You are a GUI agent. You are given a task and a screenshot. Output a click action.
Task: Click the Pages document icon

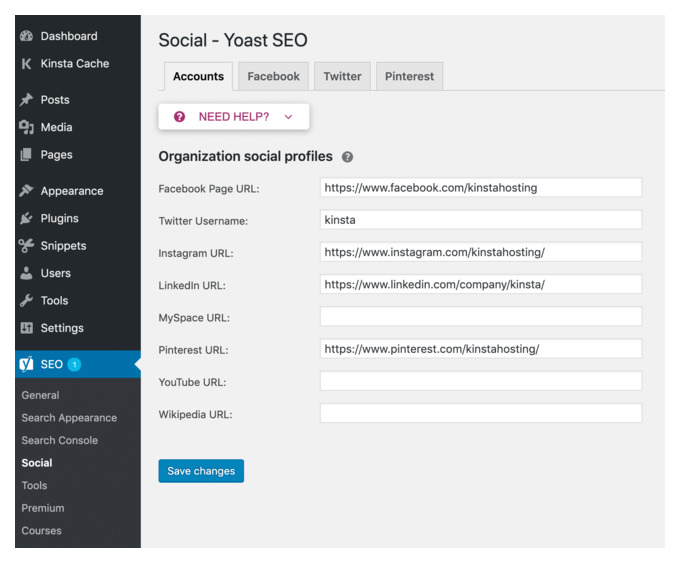pos(26,155)
